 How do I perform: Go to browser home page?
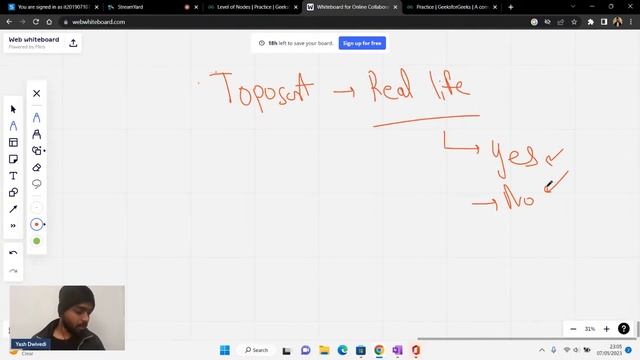coord(49,22)
